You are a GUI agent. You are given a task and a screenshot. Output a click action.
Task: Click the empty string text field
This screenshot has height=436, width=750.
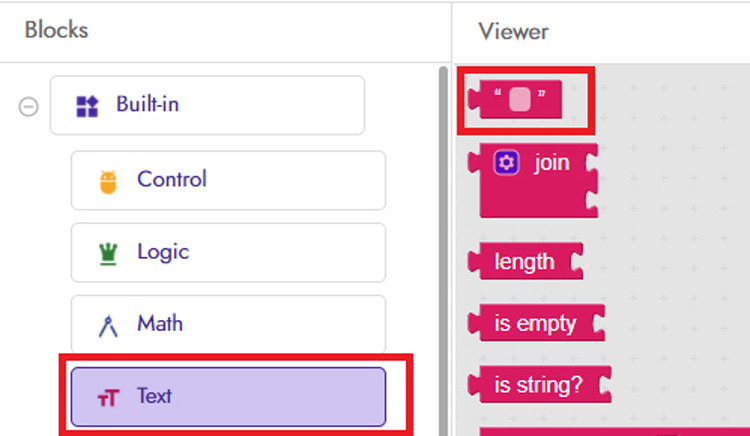coord(519,99)
